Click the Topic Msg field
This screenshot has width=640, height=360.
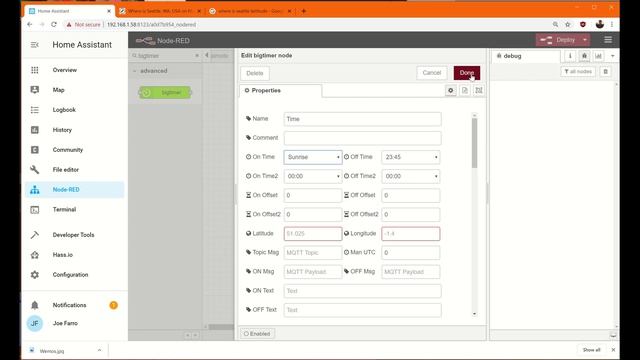click(x=313, y=253)
